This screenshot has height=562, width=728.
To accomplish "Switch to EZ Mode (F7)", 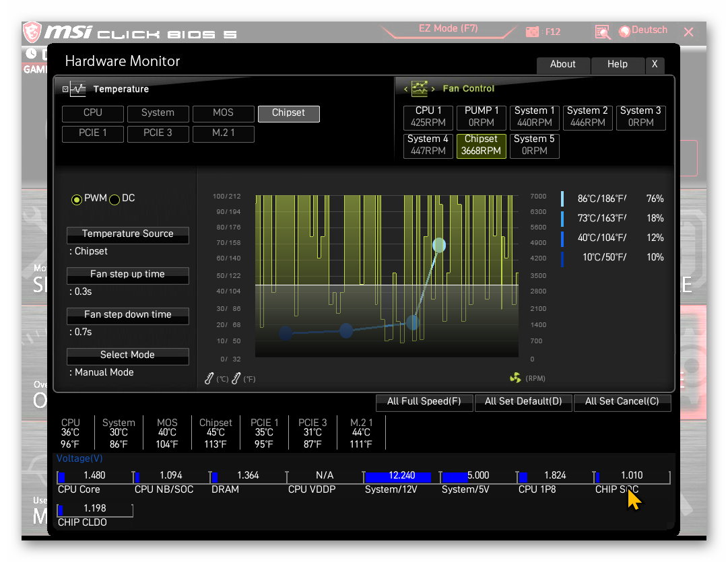I will click(448, 29).
